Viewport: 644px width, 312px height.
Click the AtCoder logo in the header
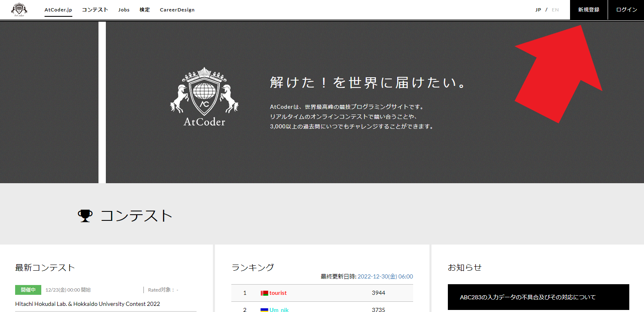[x=19, y=9]
